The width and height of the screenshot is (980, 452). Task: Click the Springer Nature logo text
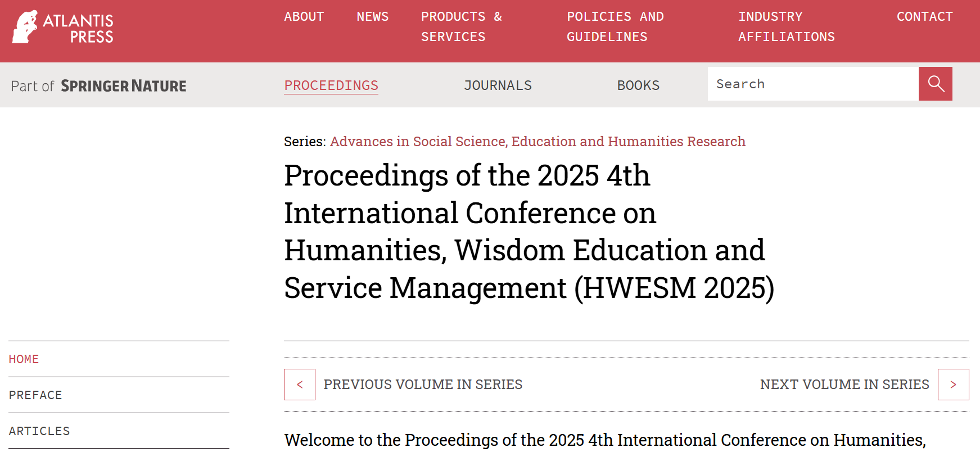point(123,86)
